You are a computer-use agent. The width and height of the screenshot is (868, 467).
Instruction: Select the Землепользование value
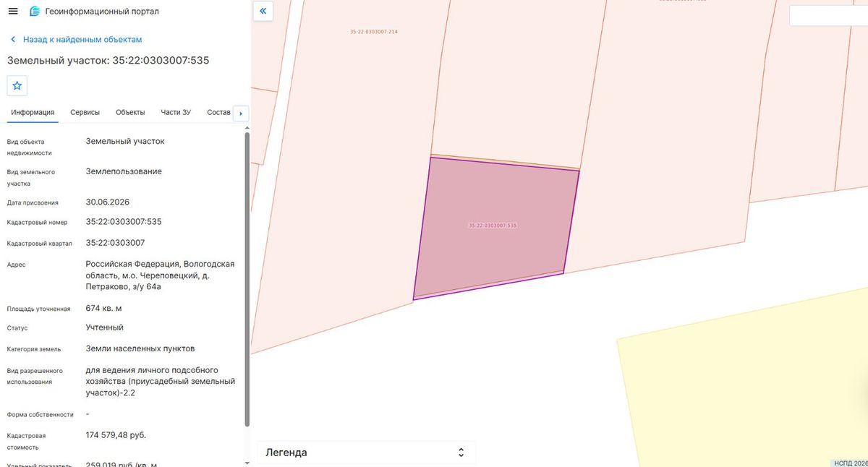pos(124,171)
